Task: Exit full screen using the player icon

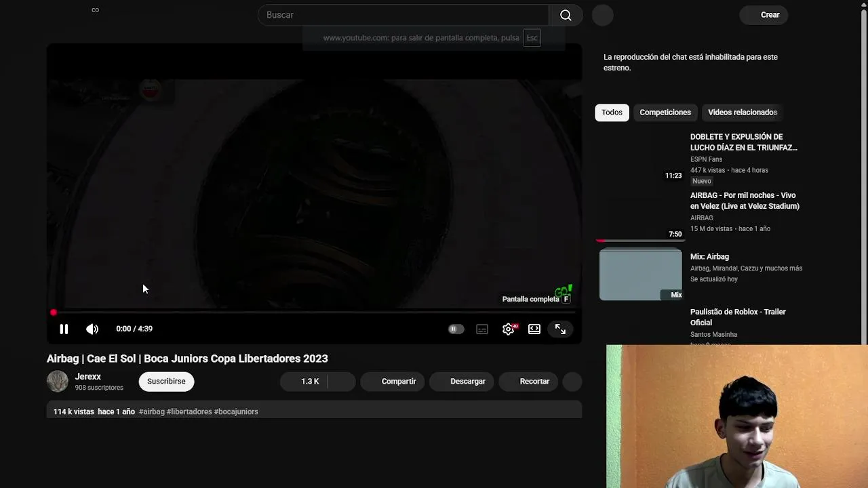Action: [560, 329]
